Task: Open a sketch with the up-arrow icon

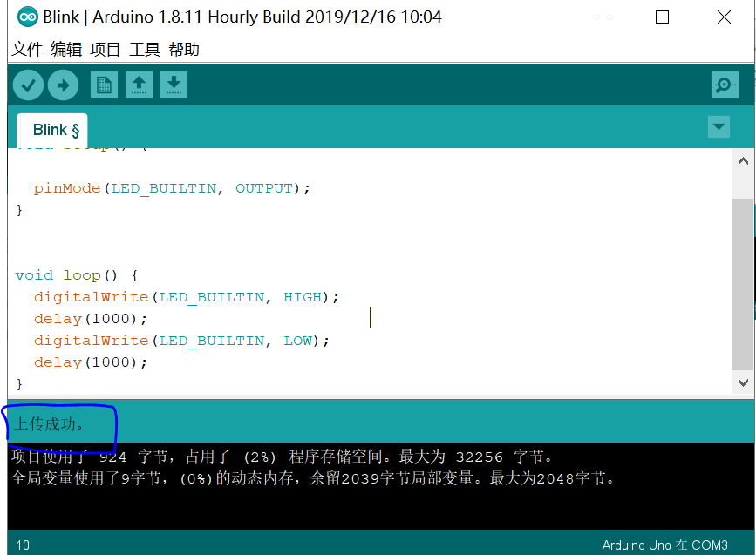Action: pyautogui.click(x=139, y=85)
